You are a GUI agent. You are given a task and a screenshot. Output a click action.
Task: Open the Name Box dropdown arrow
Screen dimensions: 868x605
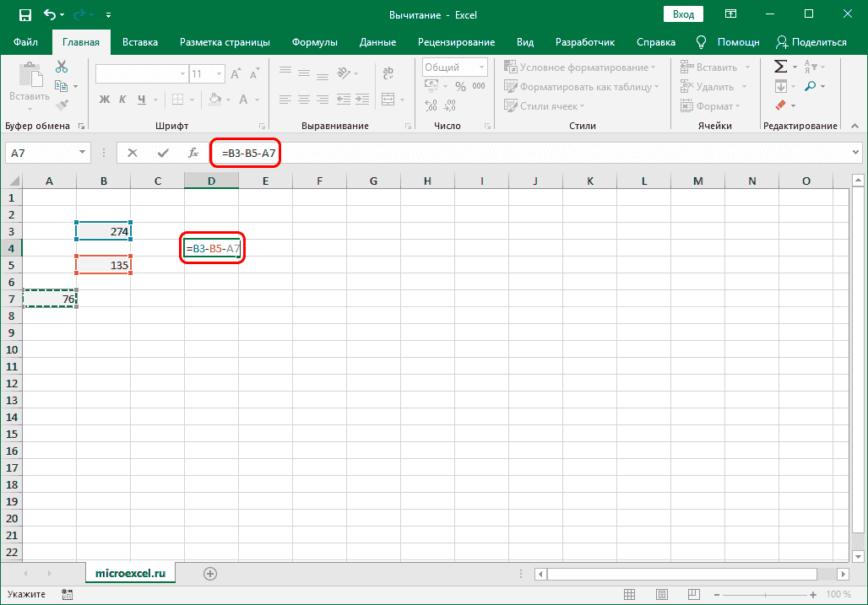click(80, 153)
